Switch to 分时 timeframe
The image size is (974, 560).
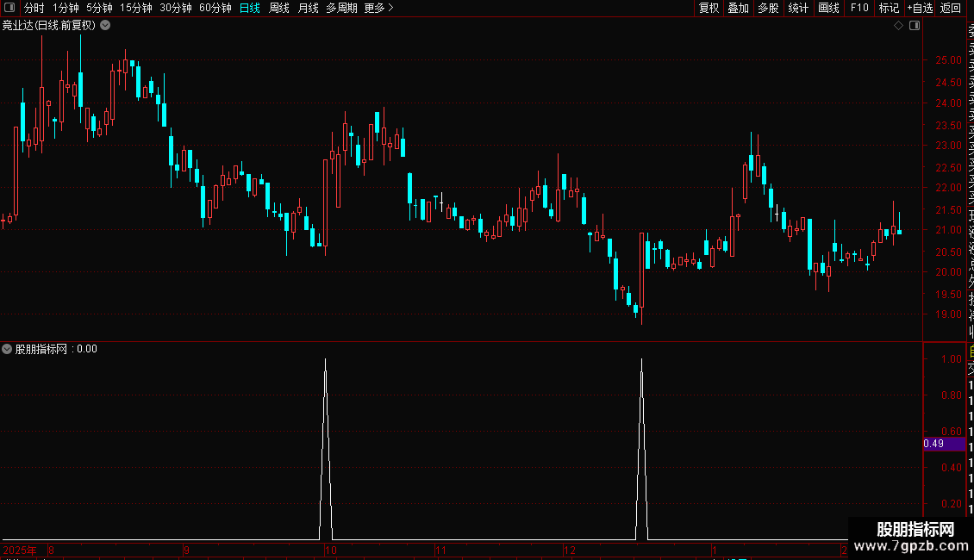coord(34,8)
